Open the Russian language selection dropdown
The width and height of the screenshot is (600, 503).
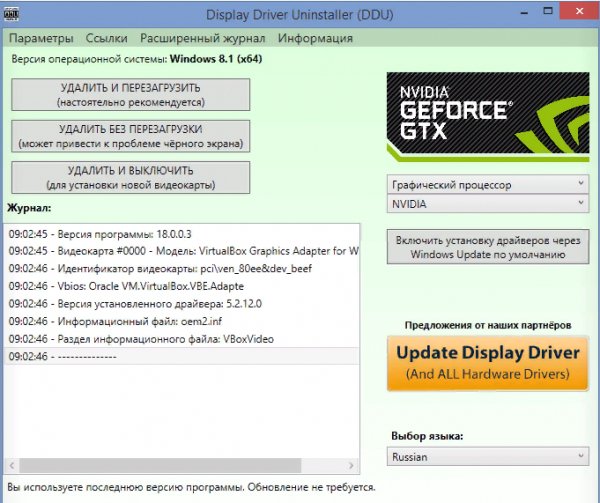[x=488, y=457]
